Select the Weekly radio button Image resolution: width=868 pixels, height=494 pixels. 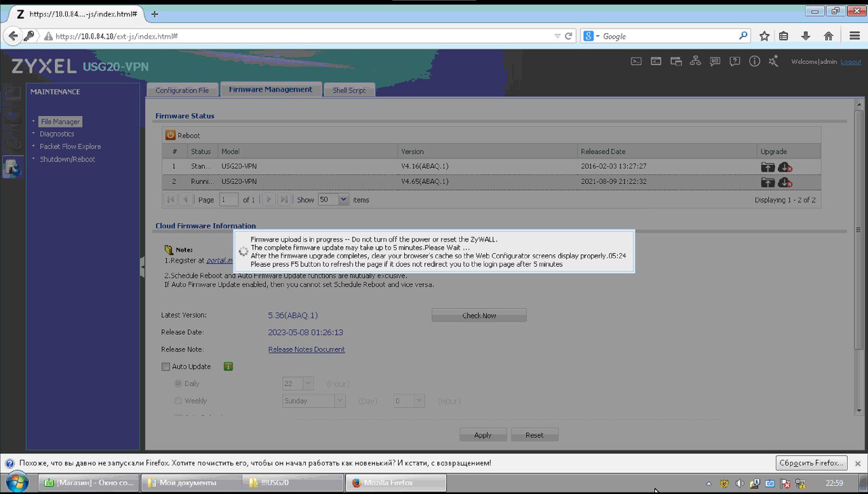click(178, 401)
